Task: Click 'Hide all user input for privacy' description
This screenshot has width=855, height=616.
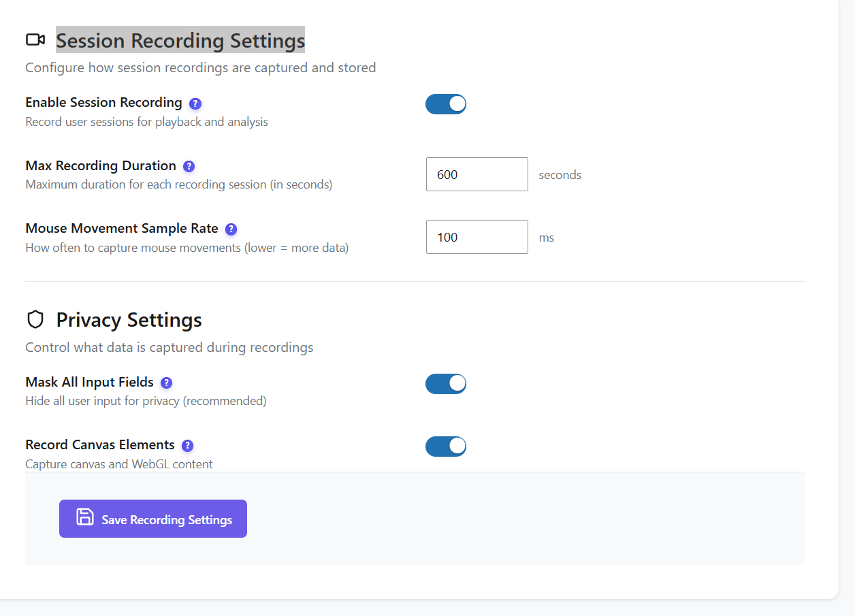Action: (x=146, y=401)
